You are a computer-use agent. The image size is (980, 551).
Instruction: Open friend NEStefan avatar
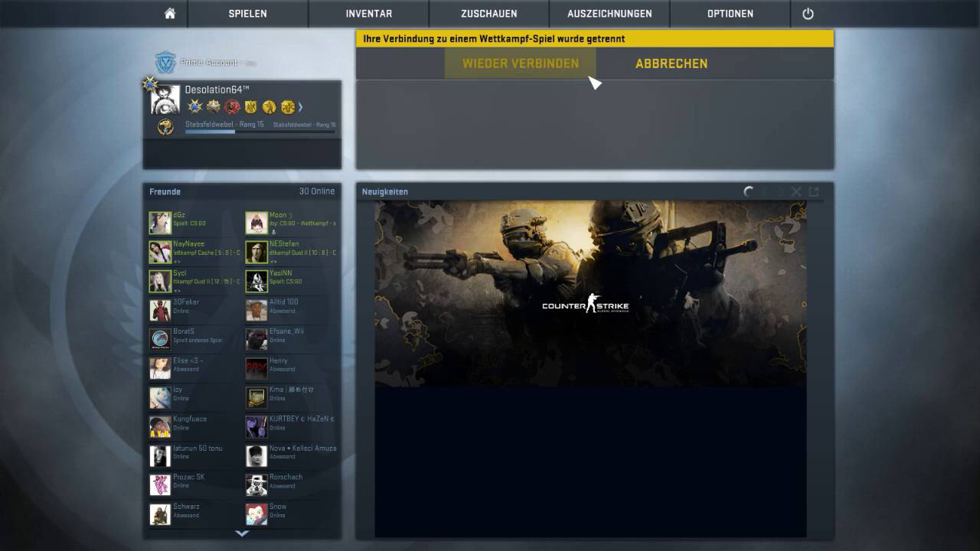256,252
